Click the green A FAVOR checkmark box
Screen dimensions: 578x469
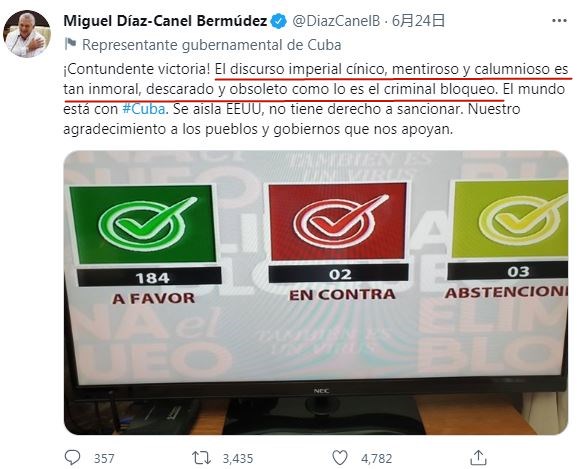(x=143, y=224)
